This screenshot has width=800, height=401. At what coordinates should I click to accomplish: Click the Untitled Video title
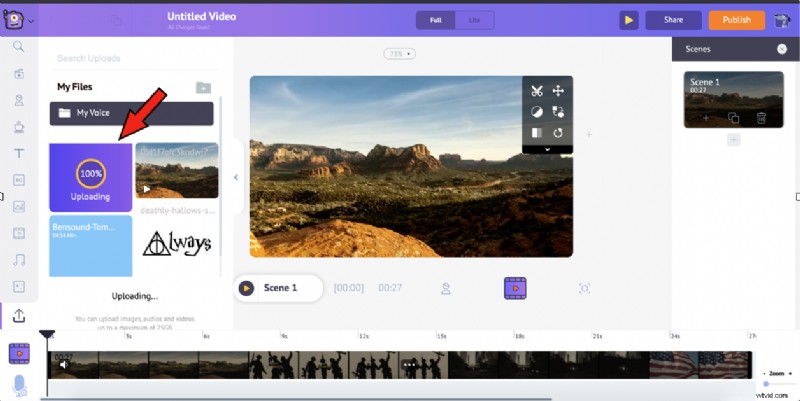(x=202, y=16)
